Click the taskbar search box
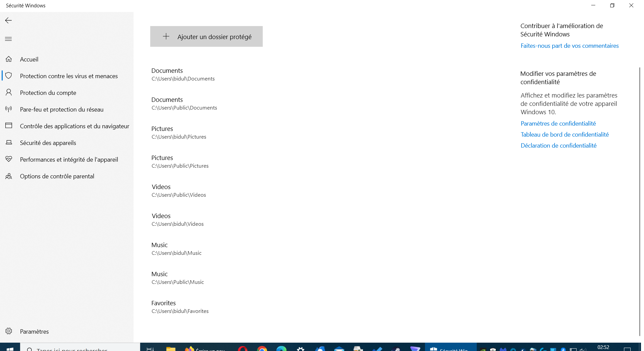The width and height of the screenshot is (644, 351). [x=80, y=347]
